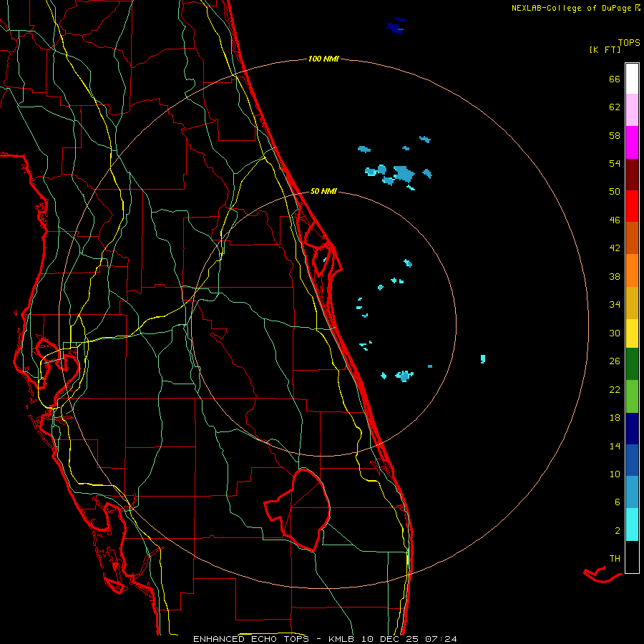
Task: Click the 'ENHANCED ECHO TOPS' product title
Action: point(251,639)
